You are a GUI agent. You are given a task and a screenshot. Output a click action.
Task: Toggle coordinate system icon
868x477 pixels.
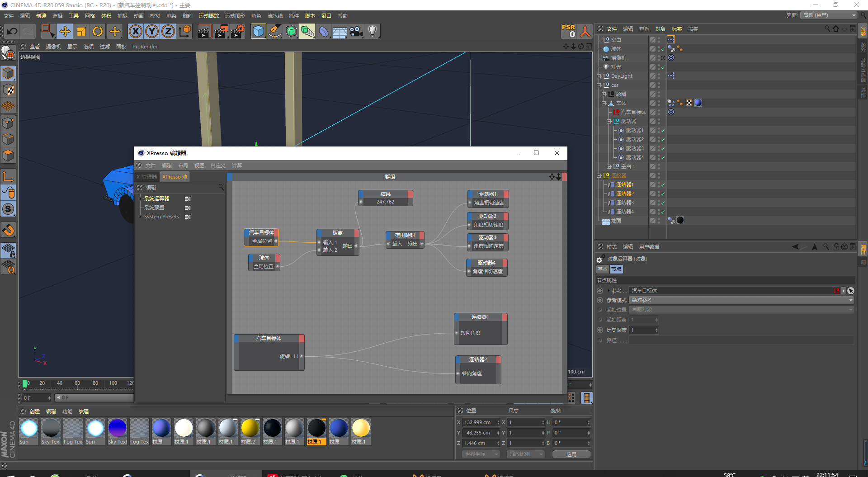pos(185,31)
